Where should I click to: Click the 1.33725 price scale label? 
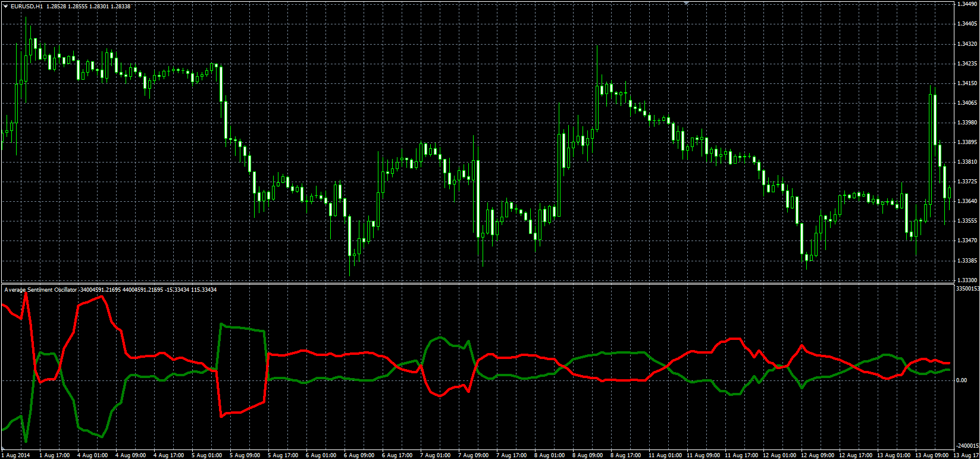click(x=966, y=182)
